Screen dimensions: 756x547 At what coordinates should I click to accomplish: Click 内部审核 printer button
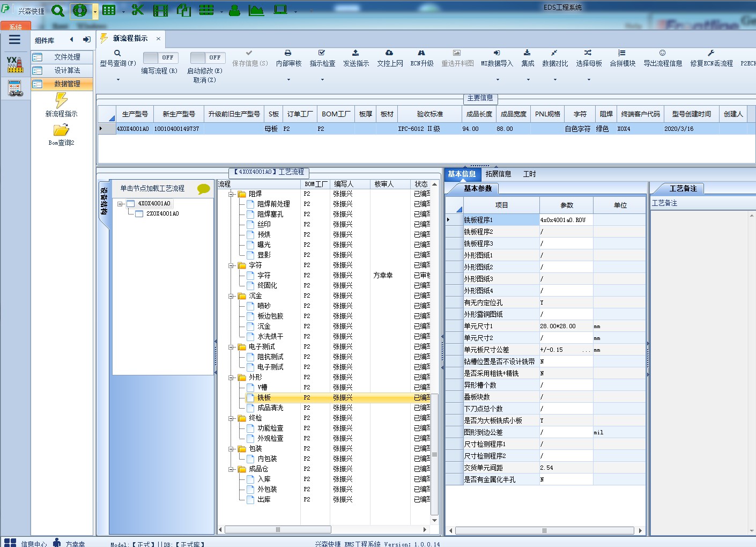coord(288,58)
